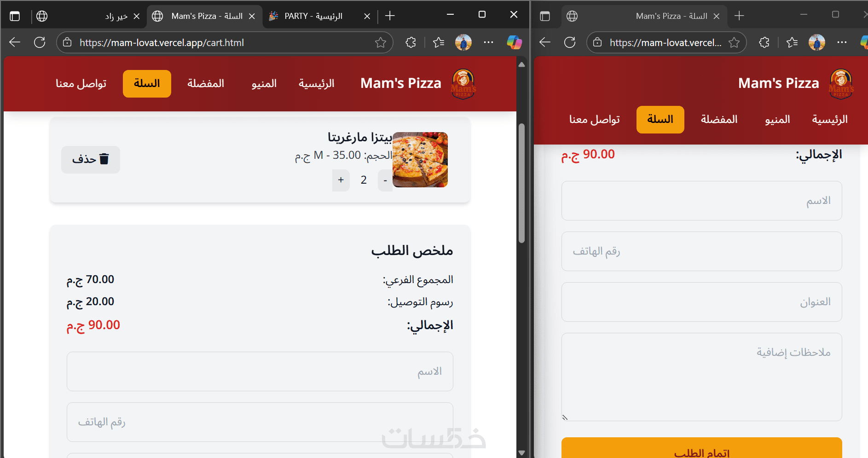The height and width of the screenshot is (458, 868).
Task: Open the Favorites list in left window
Action: (x=439, y=42)
